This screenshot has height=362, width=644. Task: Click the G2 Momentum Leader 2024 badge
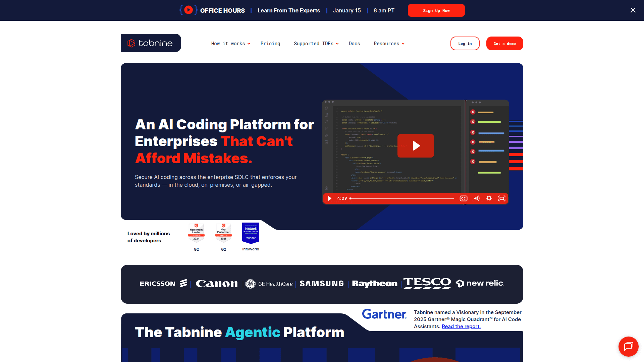coord(196,233)
